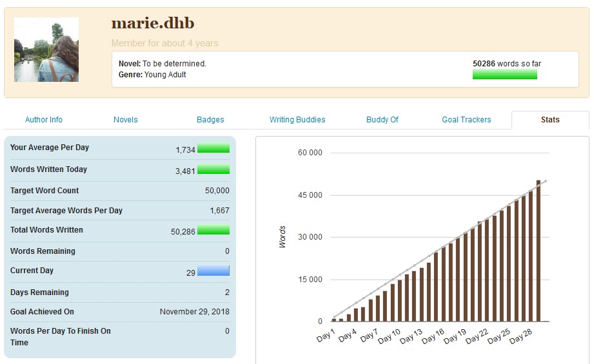Click the 3,481 words written today value
Screen dimensions: 594x364
[x=185, y=171]
